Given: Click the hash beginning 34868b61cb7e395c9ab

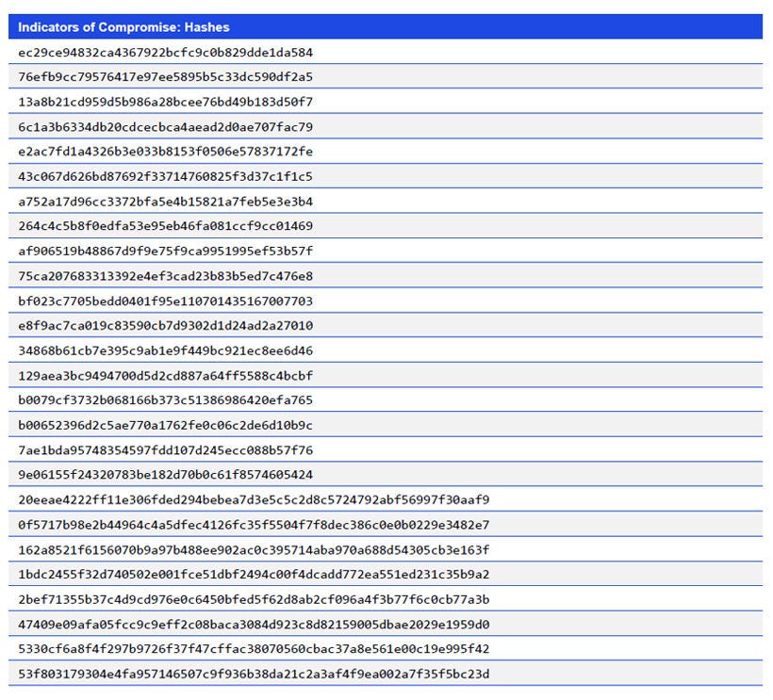Looking at the screenshot, I should tap(170, 350).
